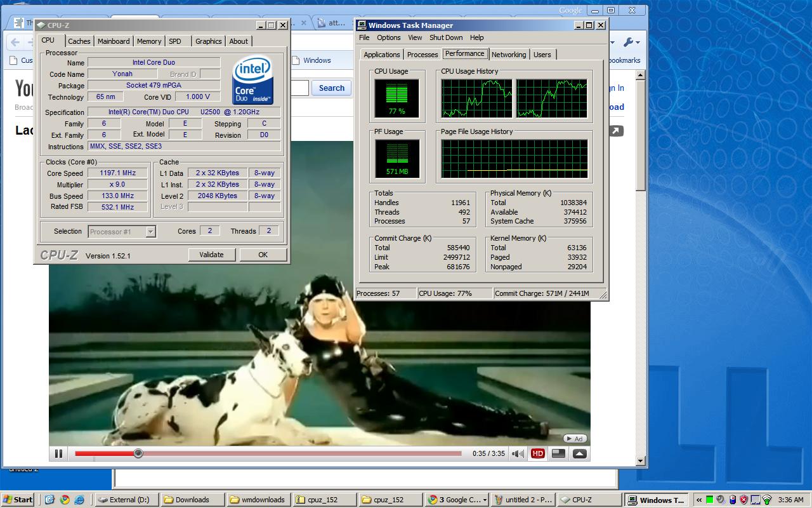Click the browser scrollbar down arrow
The height and width of the screenshot is (508, 812).
tap(640, 461)
